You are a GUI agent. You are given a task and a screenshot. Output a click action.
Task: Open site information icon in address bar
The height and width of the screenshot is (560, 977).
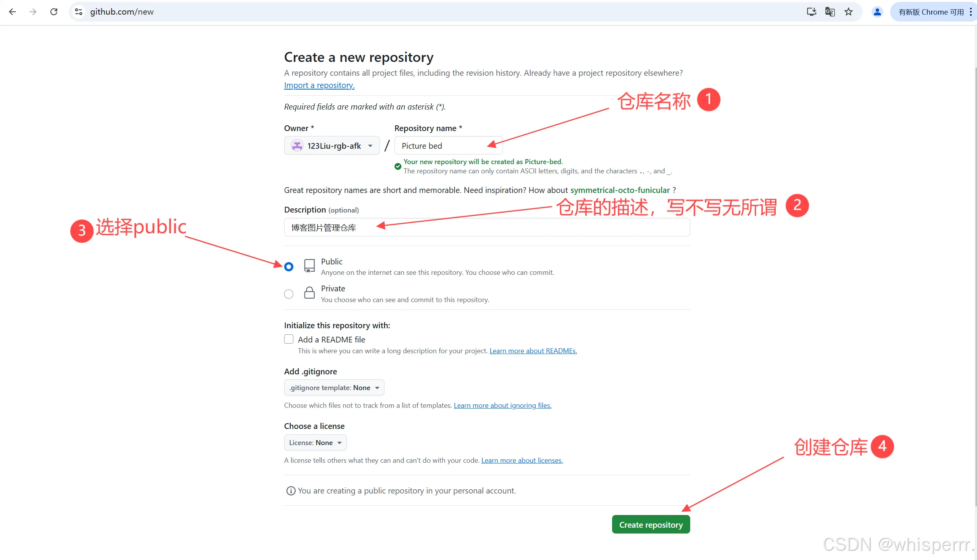coord(79,12)
